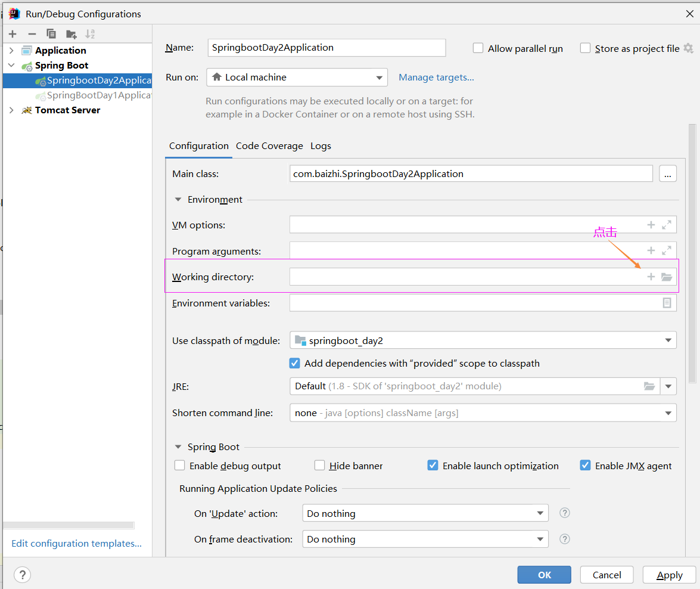Insert macro into VM options field
700x589 pixels.
click(651, 225)
